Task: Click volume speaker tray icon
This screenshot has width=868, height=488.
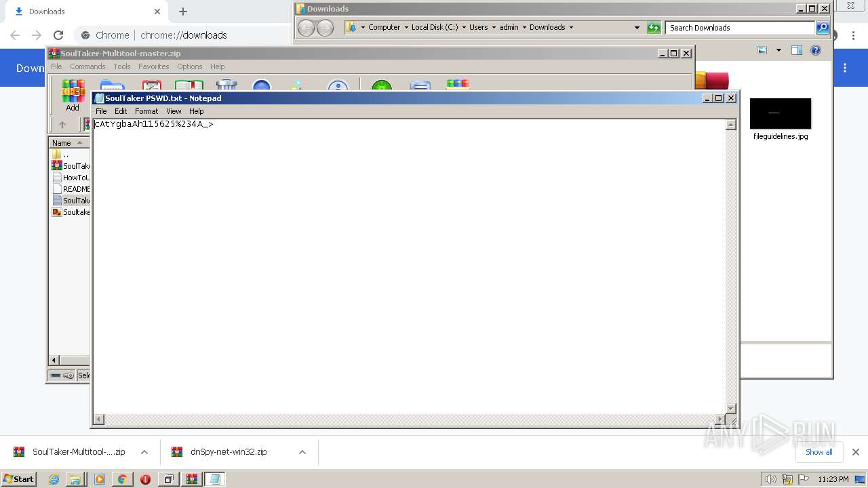Action: tap(771, 479)
